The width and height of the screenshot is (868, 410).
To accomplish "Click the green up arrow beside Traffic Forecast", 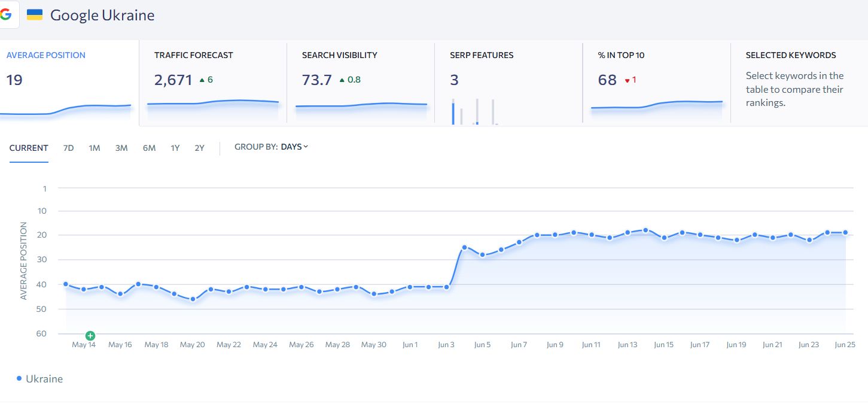I will pyautogui.click(x=202, y=80).
